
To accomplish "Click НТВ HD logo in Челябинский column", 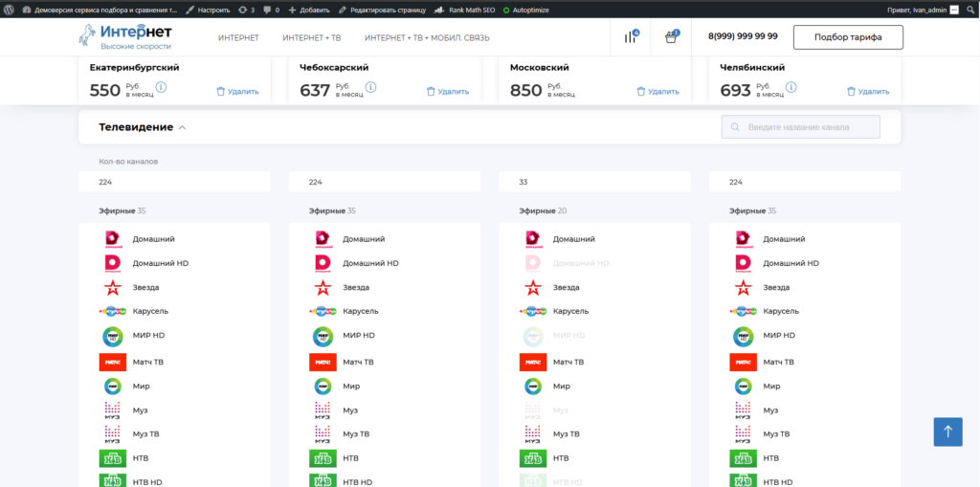I will coord(743,480).
